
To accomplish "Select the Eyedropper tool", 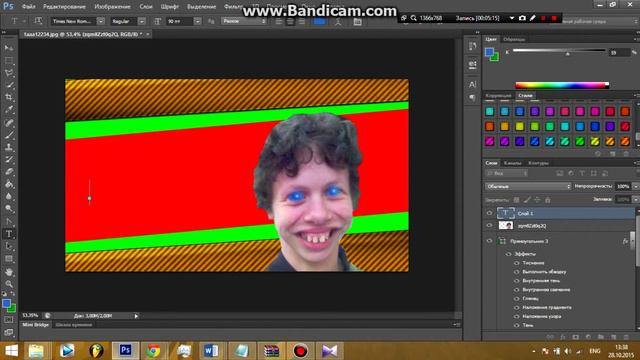I will pyautogui.click(x=9, y=110).
